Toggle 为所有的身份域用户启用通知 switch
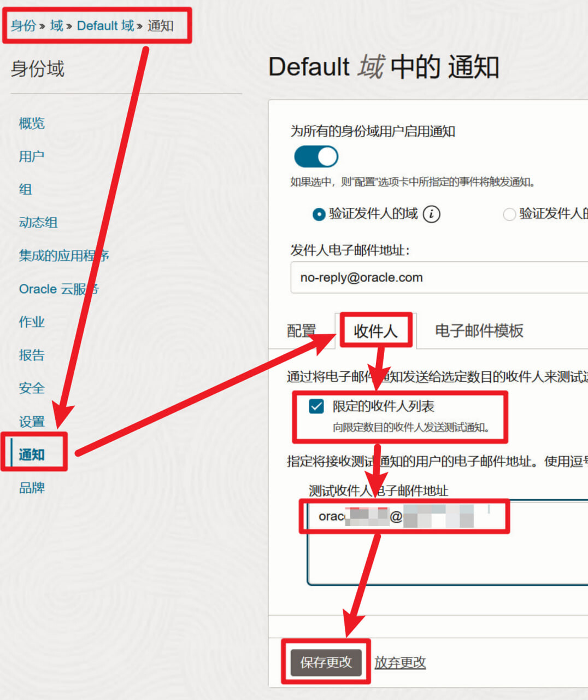 316,157
